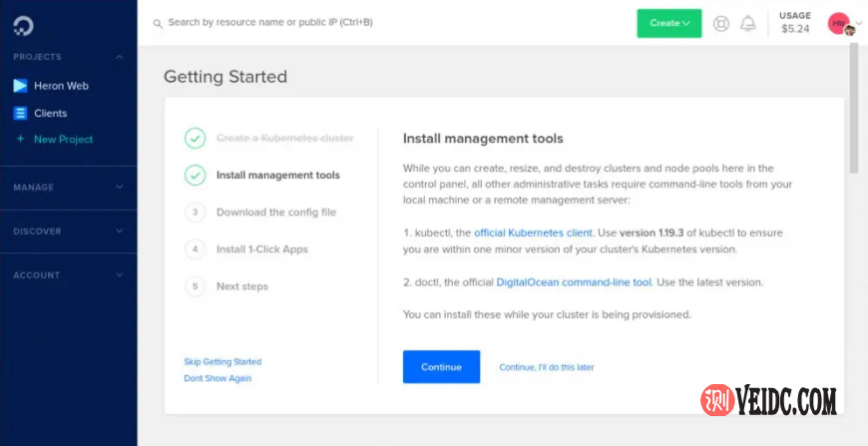Click the blue Continue button
Screen dimensions: 868x446
(441, 367)
